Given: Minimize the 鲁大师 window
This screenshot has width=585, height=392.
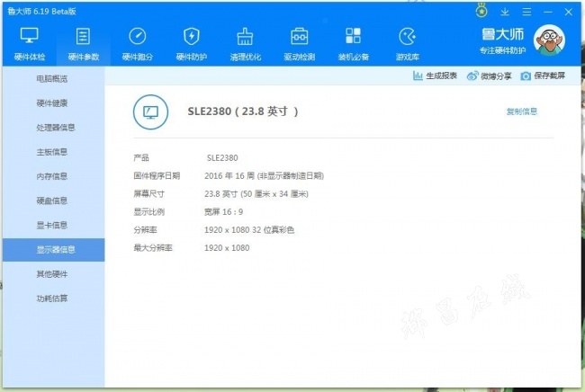Looking at the screenshot, I should (548, 12).
